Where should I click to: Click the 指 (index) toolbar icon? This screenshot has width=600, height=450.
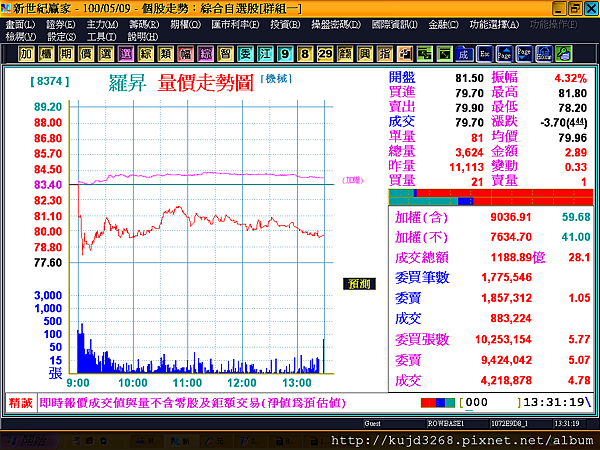[385, 54]
